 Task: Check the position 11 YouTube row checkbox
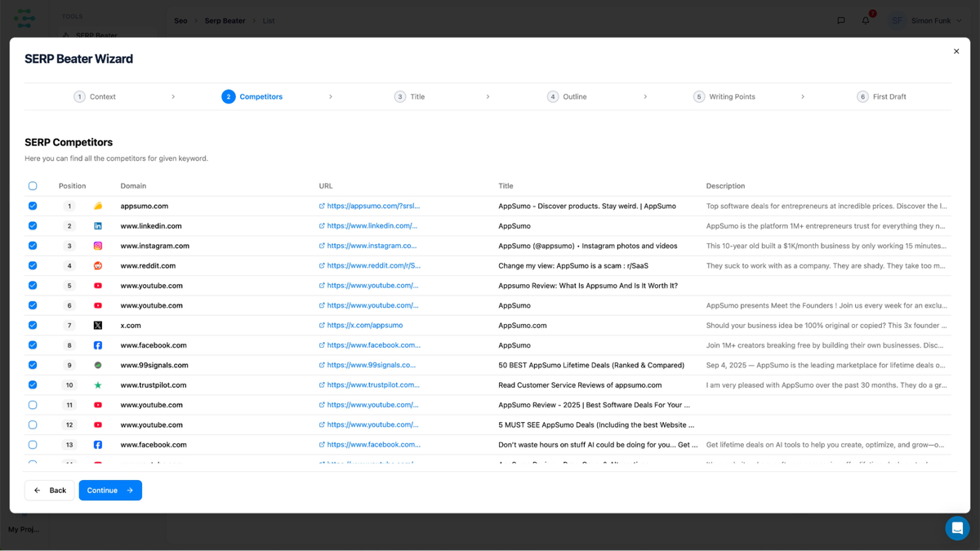pos(33,404)
